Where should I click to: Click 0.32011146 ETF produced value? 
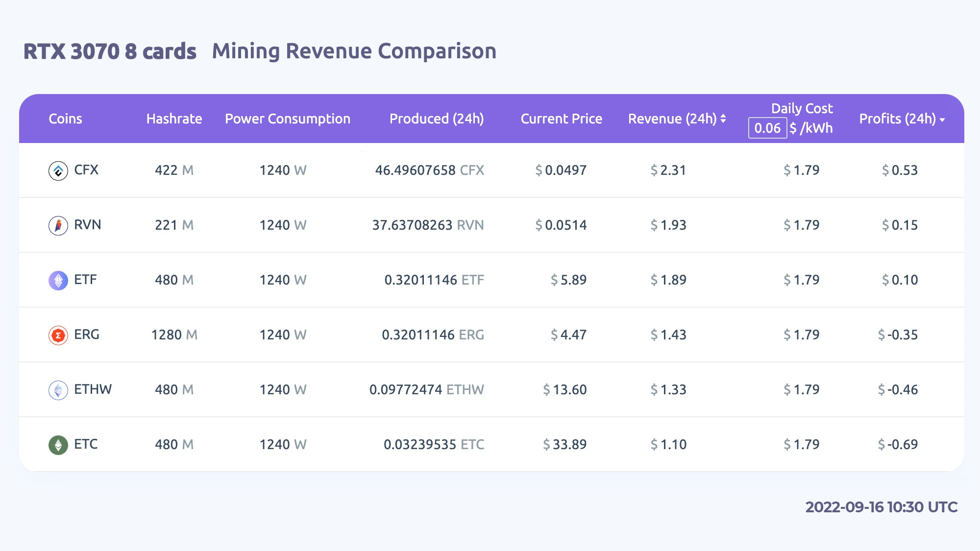tap(434, 280)
